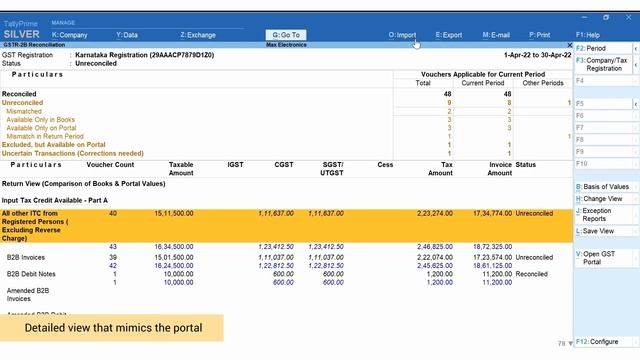The width and height of the screenshot is (640, 360).
Task: Click the page-down arrow near 78
Action: click(x=570, y=344)
